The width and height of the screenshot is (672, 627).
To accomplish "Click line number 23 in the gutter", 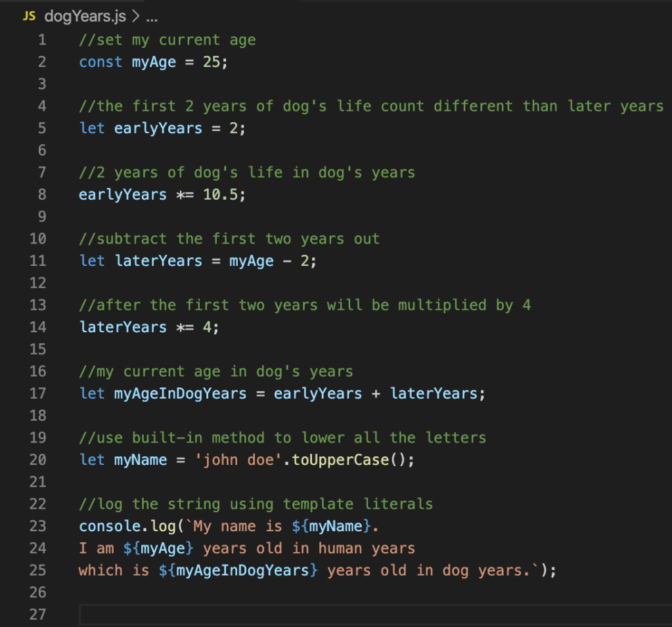I will (38, 526).
